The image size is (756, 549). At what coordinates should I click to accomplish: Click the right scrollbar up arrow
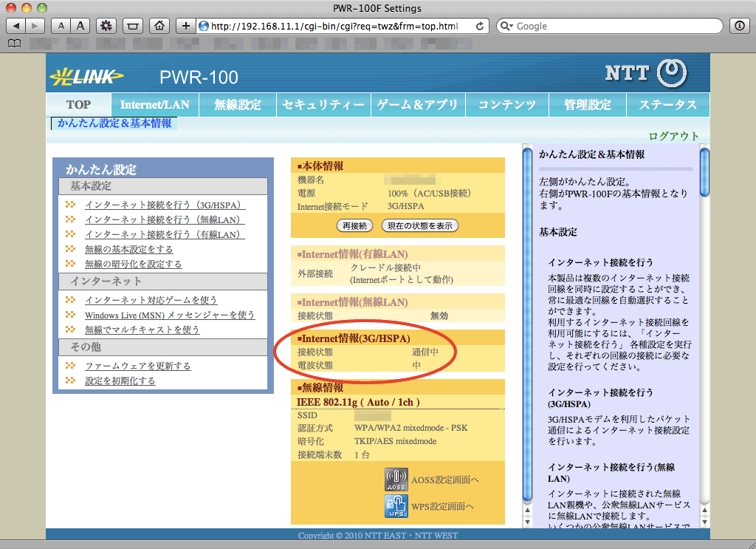pyautogui.click(x=704, y=511)
